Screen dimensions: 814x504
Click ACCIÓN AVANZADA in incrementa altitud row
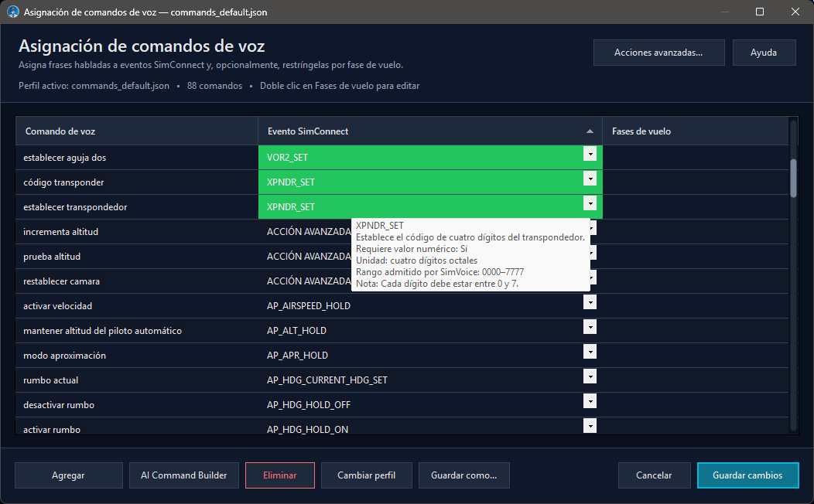tap(309, 232)
